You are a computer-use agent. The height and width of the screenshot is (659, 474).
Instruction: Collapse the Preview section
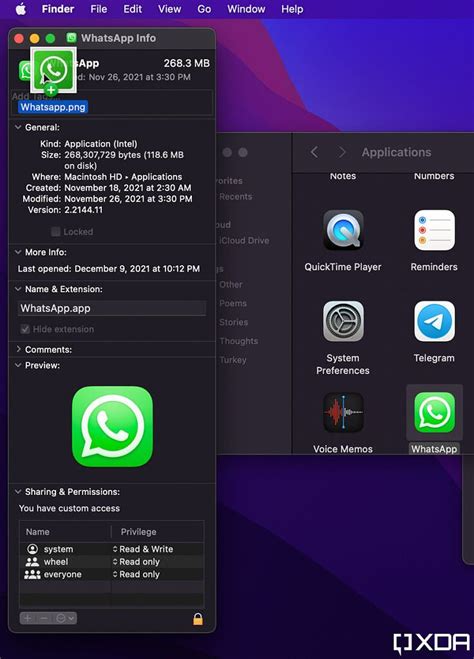pyautogui.click(x=18, y=365)
